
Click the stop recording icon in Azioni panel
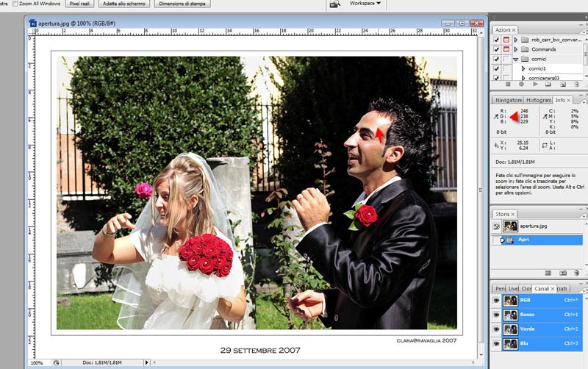click(508, 85)
